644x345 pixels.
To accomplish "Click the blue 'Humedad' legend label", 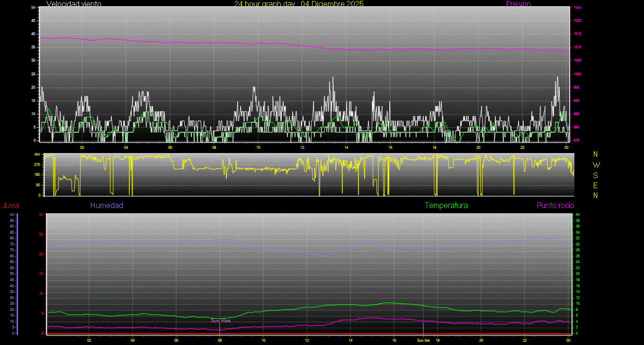I will [107, 206].
